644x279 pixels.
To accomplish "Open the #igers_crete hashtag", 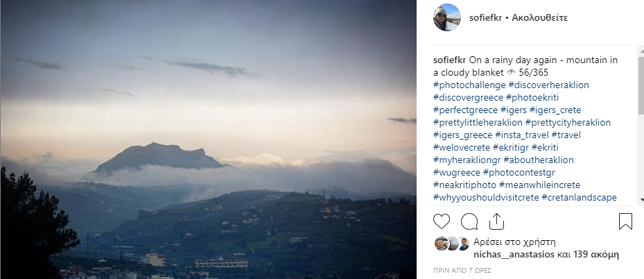I will (x=555, y=110).
